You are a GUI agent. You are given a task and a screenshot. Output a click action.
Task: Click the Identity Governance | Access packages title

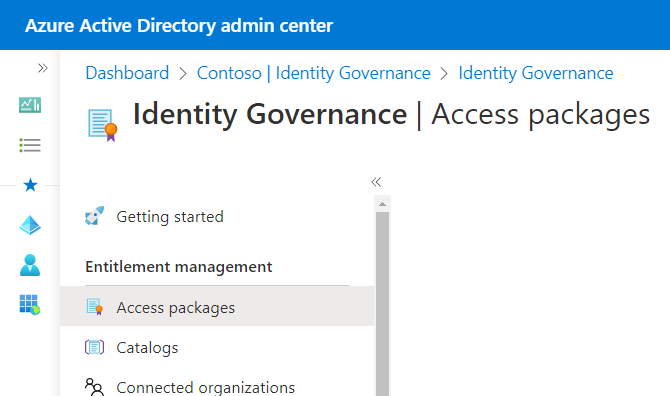pos(391,114)
